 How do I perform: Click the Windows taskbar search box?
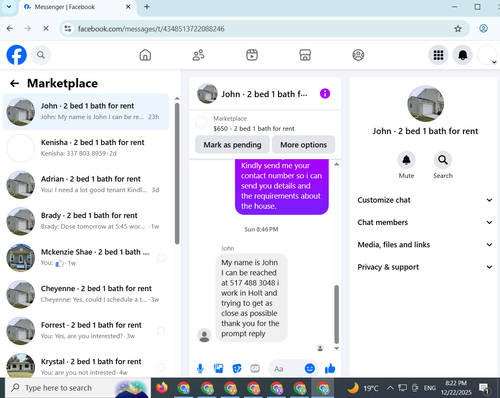[x=78, y=388]
